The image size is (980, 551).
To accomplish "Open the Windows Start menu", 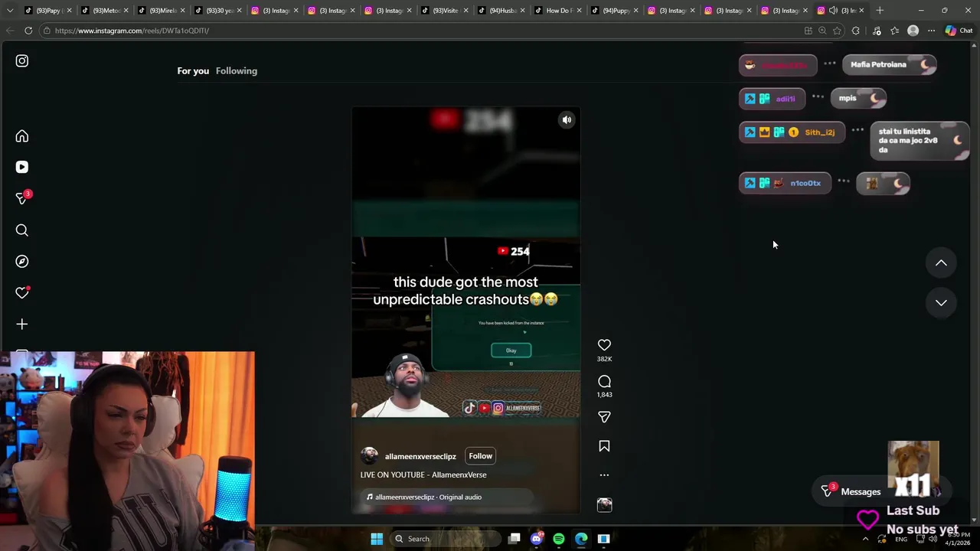I will 377,539.
